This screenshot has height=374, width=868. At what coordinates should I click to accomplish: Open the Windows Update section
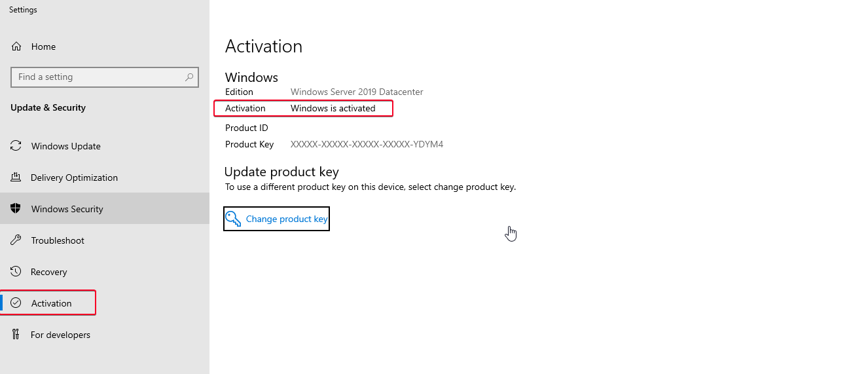(x=65, y=146)
